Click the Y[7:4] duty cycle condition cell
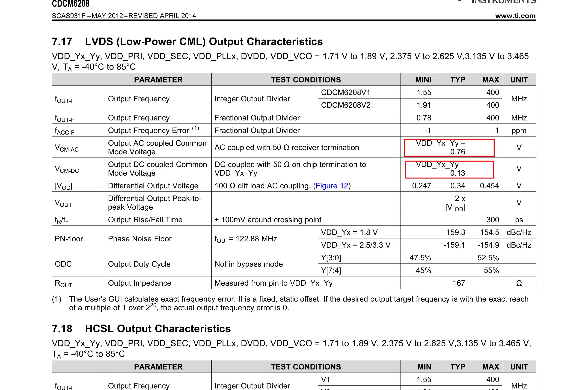 coord(331,270)
